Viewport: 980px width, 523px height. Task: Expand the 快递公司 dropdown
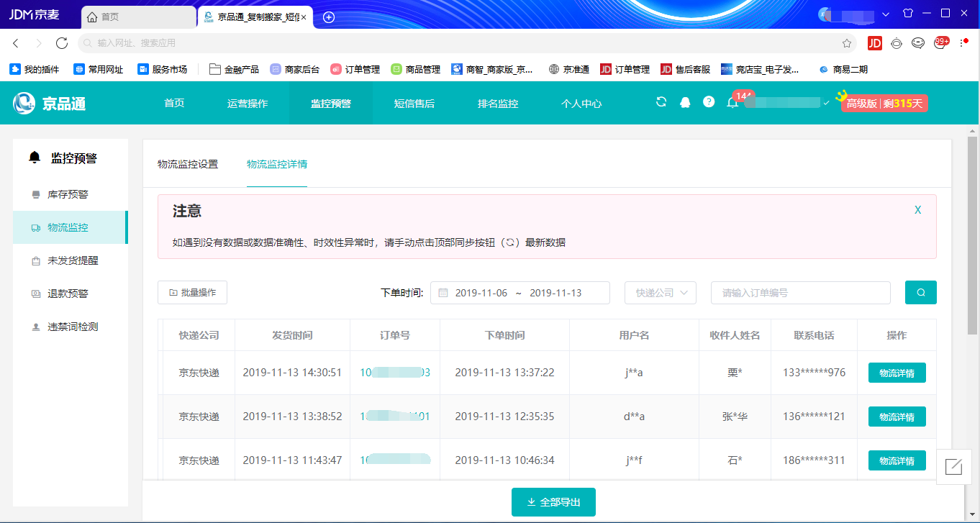pyautogui.click(x=661, y=293)
